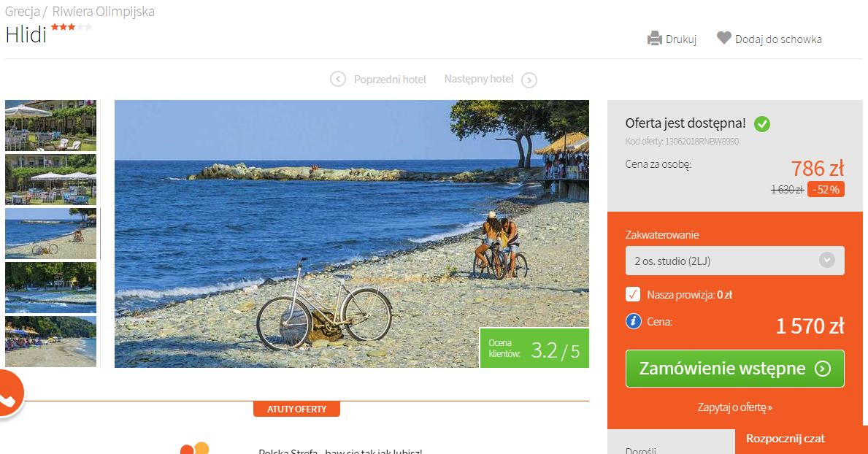This screenshot has width=868, height=454.
Task: Open the Grecja breadcrumb link
Action: pos(22,12)
